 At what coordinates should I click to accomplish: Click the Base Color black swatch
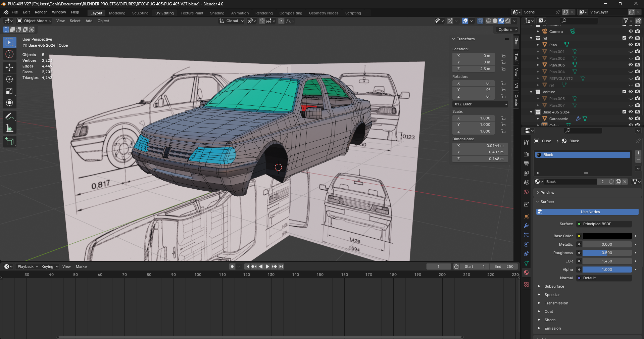tap(607, 236)
